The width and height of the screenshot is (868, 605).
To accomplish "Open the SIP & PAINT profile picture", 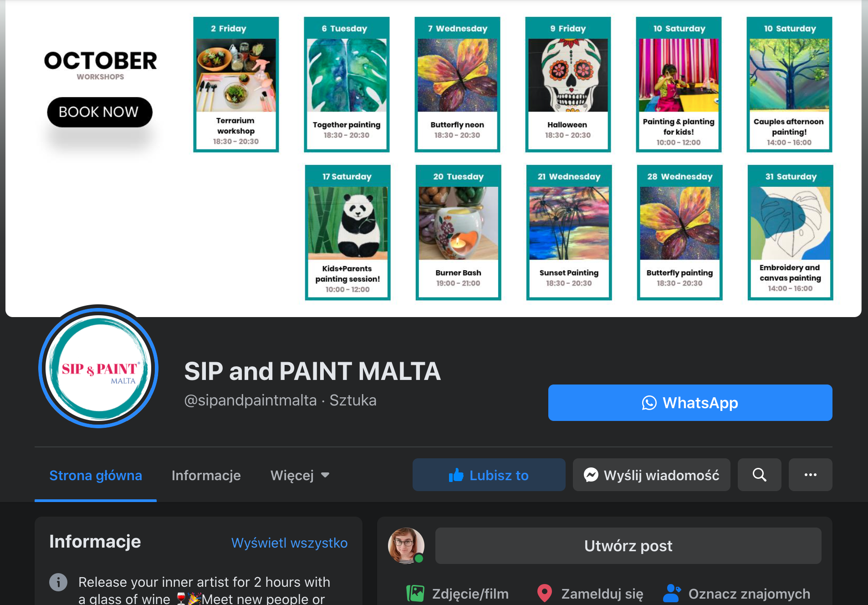I will click(x=98, y=367).
